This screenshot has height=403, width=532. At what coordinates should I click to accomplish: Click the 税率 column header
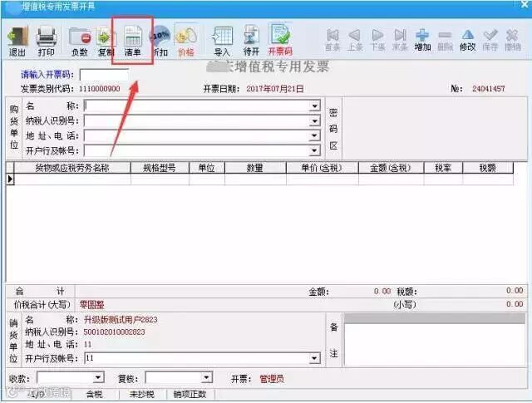[443, 168]
